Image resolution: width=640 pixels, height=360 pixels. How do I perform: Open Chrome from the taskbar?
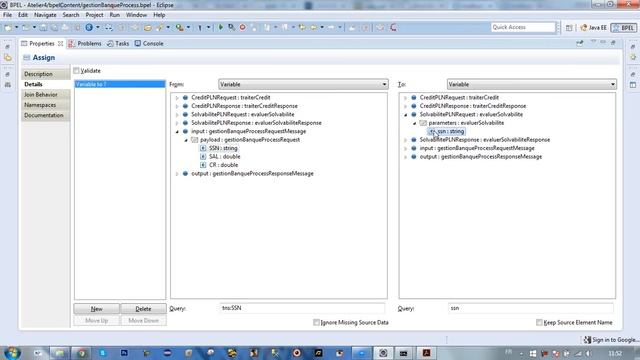point(81,353)
